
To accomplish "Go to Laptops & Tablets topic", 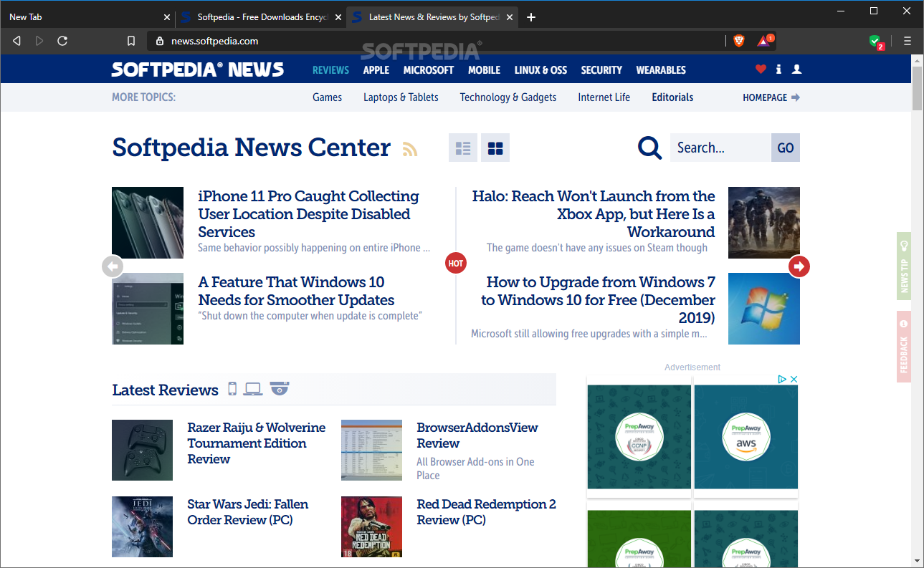I will tap(401, 97).
